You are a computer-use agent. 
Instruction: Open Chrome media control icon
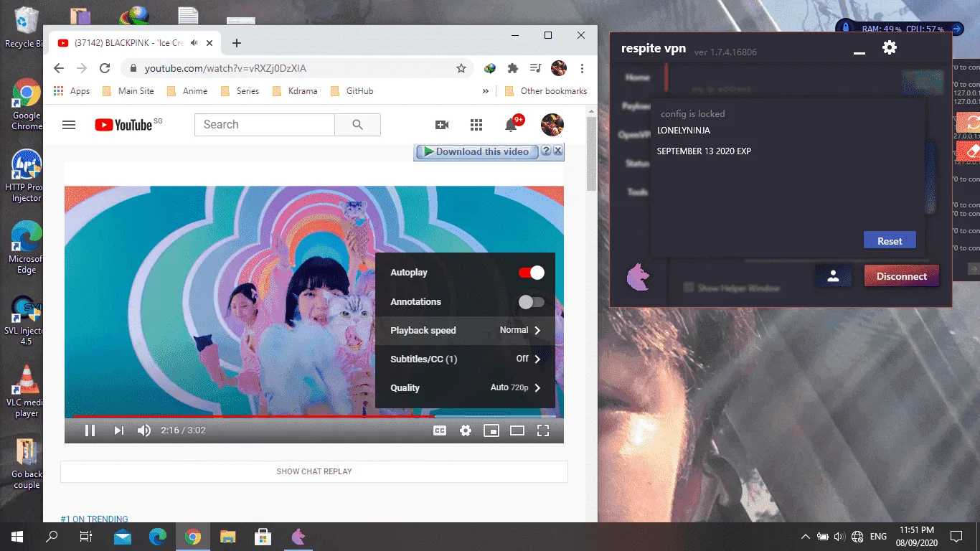coord(535,68)
